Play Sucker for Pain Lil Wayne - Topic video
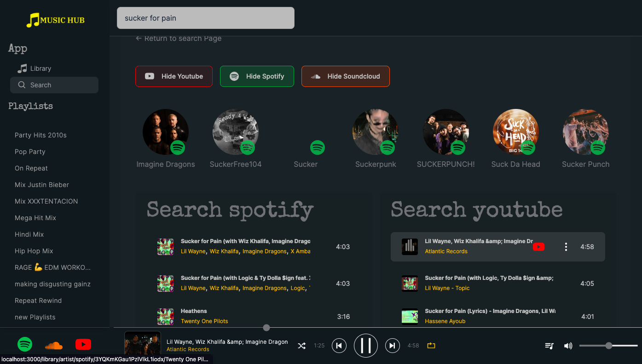Image resolution: width=642 pixels, height=364 pixels. tap(498, 284)
